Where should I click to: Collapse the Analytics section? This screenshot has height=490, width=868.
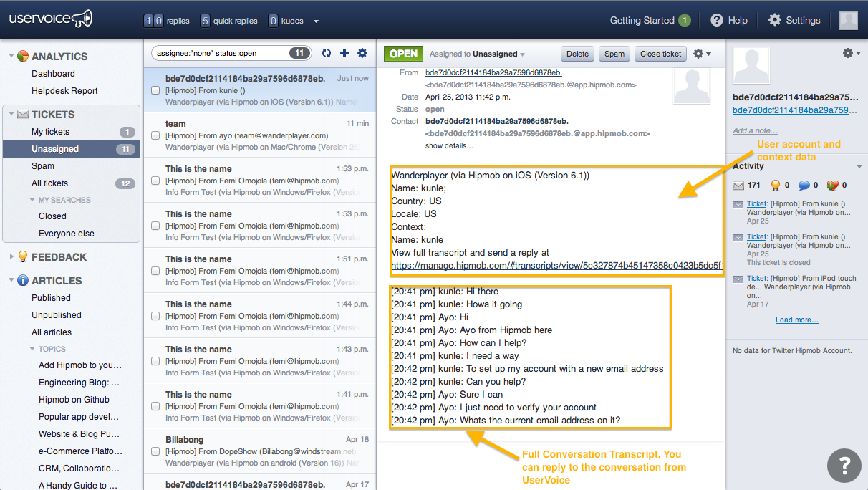click(x=11, y=56)
